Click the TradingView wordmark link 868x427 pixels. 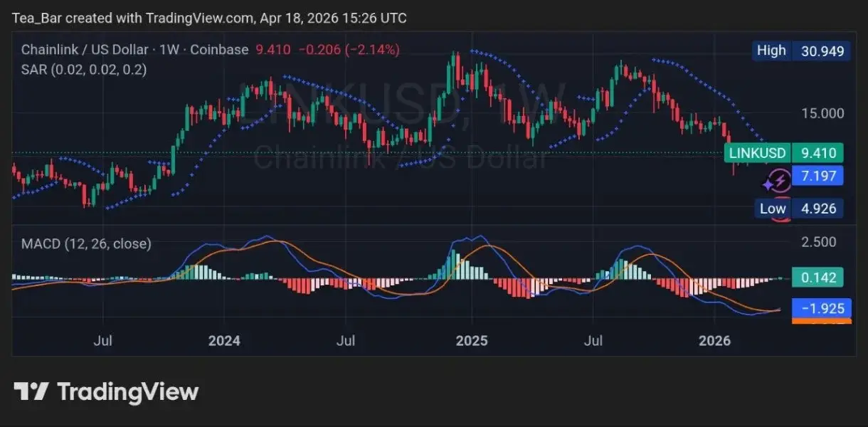tap(128, 391)
